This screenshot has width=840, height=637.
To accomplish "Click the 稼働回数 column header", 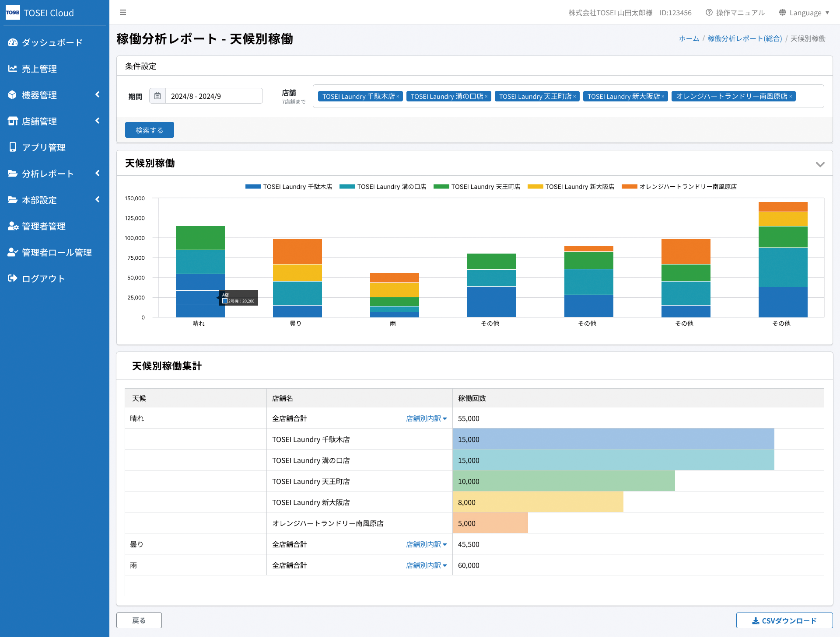I will tap(638, 398).
